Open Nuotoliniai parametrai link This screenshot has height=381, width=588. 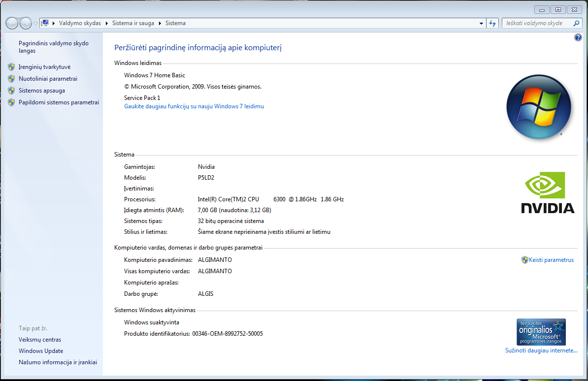48,79
